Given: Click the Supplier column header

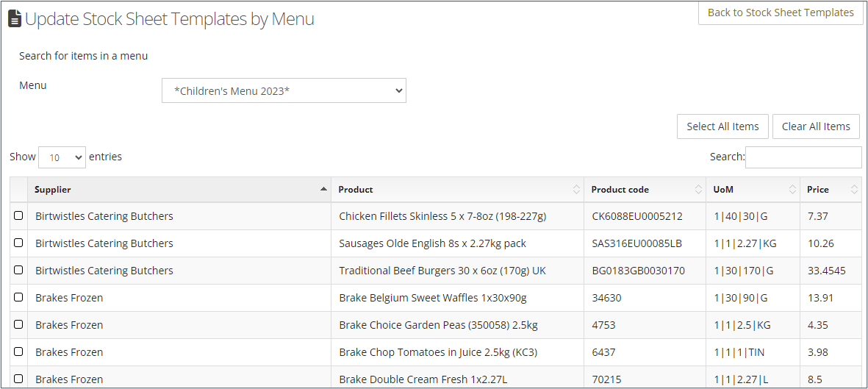Looking at the screenshot, I should (179, 190).
